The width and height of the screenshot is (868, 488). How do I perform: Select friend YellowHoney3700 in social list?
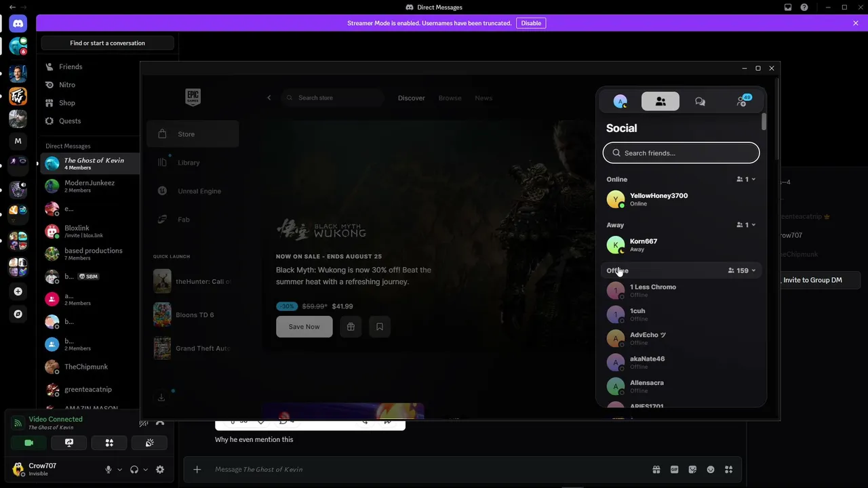681,199
